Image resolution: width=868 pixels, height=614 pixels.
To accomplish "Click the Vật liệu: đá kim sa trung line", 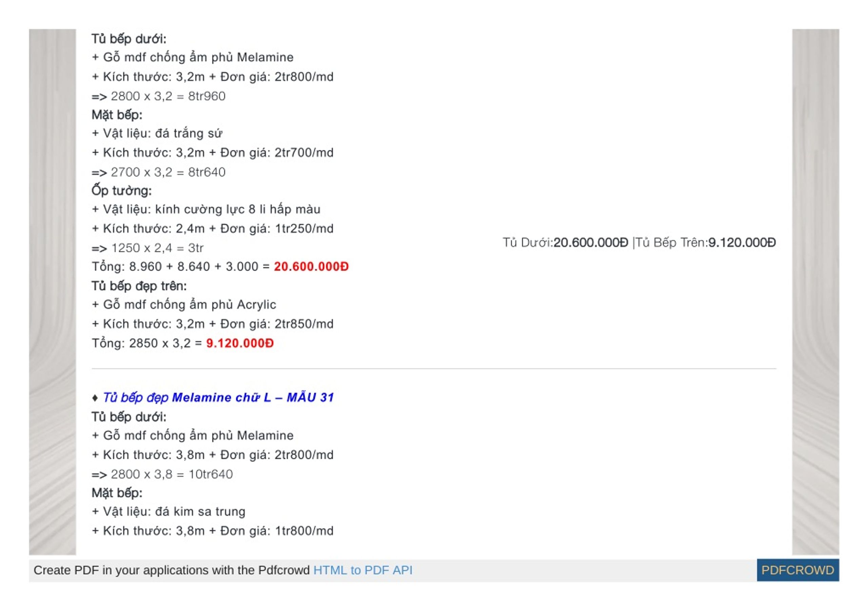I will 169,512.
